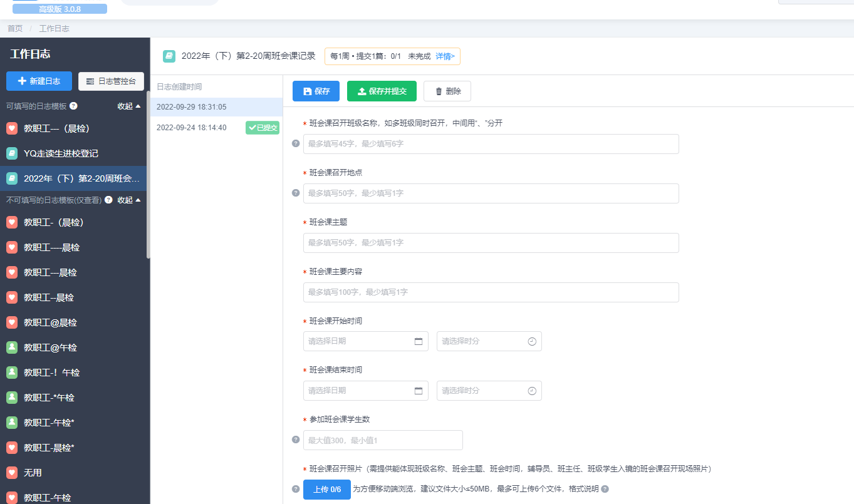
Task: Click the person icon beside 教职工-午检*
Action: (x=11, y=423)
